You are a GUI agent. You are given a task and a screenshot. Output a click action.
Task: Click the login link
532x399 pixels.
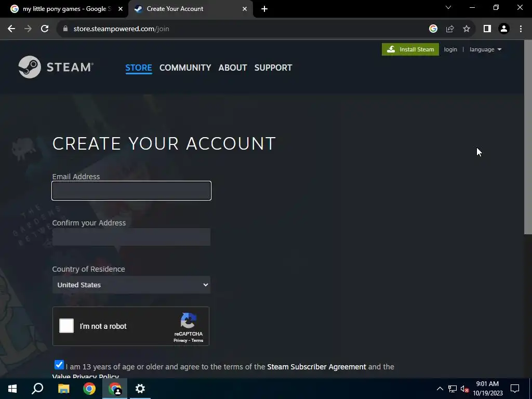point(450,49)
